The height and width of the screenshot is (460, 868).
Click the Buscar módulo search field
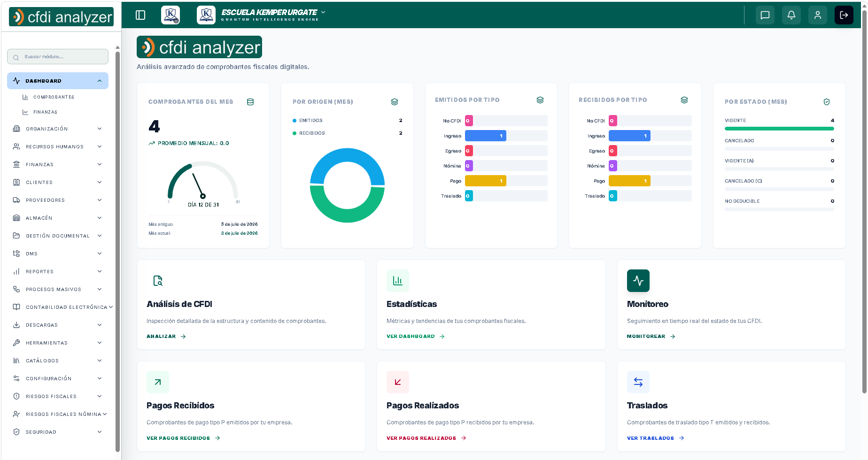[58, 57]
